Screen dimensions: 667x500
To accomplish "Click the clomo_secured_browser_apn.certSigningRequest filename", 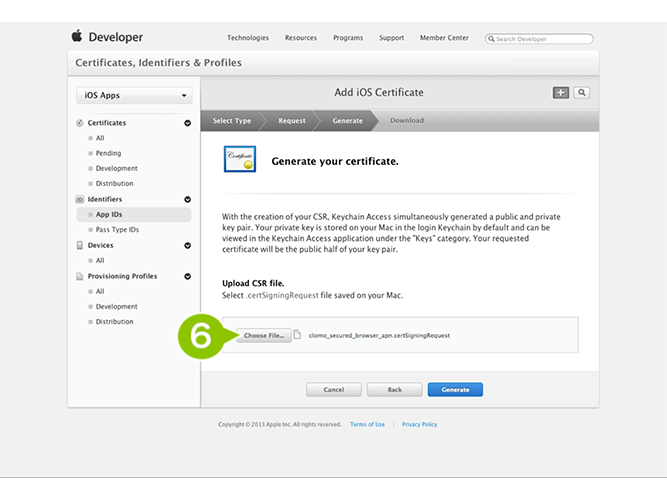I will tap(379, 335).
